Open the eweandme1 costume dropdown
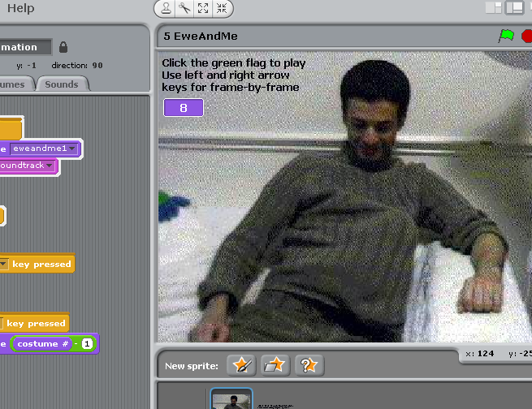532x409 pixels. click(x=71, y=149)
